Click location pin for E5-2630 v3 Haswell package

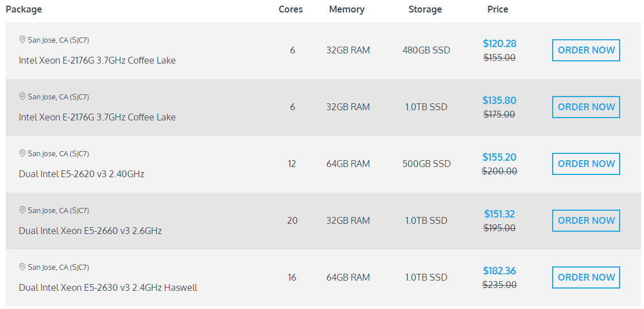pyautogui.click(x=23, y=267)
